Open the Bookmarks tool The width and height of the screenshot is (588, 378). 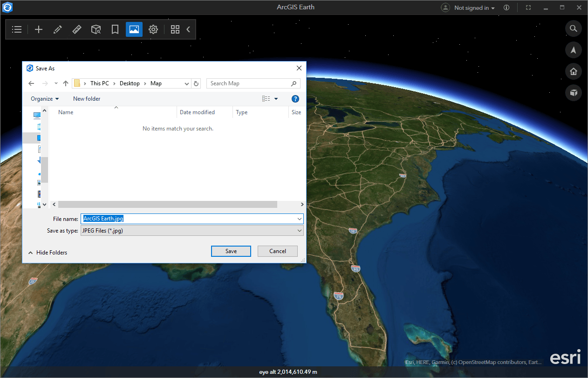click(x=115, y=29)
